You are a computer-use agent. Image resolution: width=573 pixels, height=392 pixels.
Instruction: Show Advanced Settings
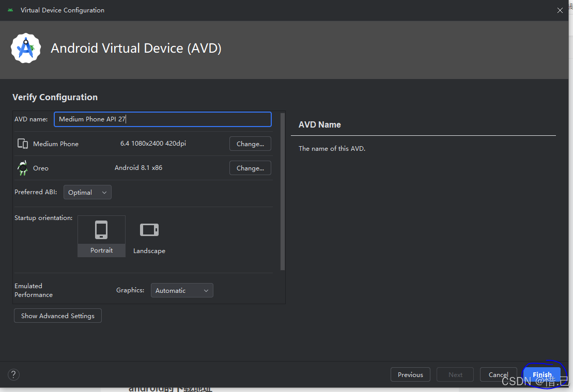[x=58, y=316]
